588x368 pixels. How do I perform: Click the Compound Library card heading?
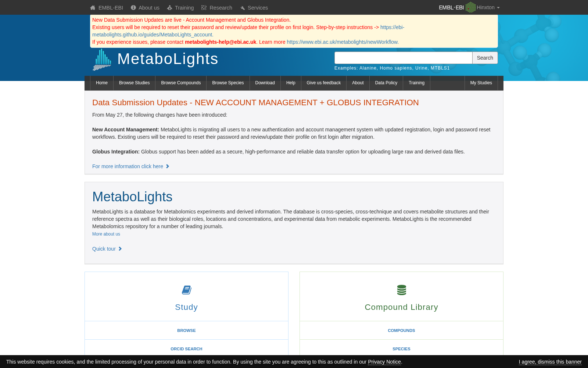(x=401, y=307)
